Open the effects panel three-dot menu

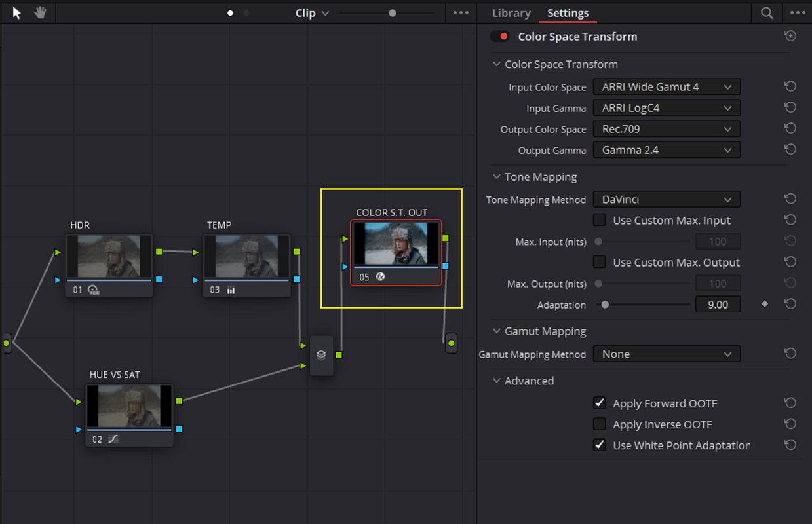[797, 12]
